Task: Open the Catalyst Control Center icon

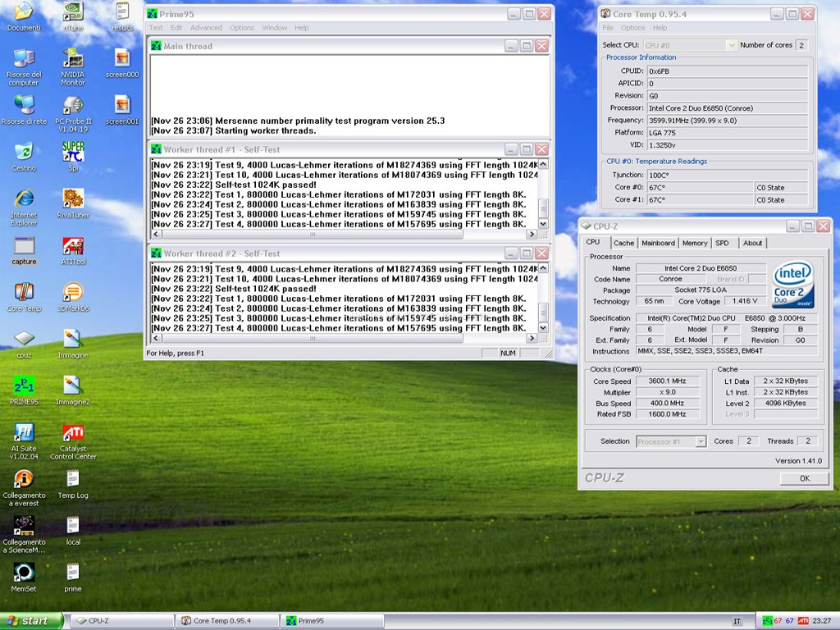Action: (73, 441)
